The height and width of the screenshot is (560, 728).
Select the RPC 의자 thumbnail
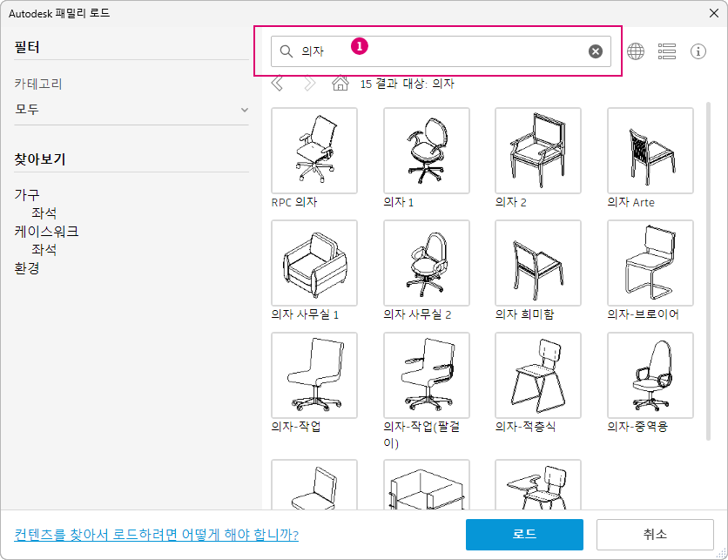pyautogui.click(x=314, y=151)
